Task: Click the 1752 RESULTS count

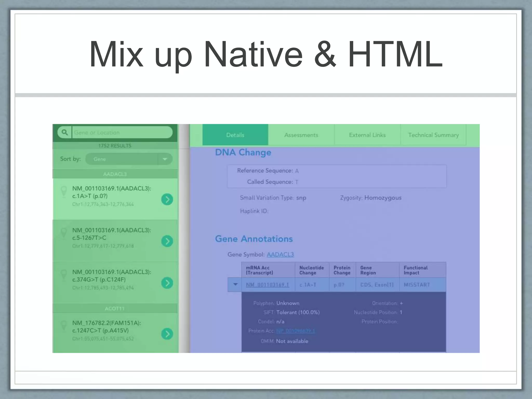Action: 115,146
